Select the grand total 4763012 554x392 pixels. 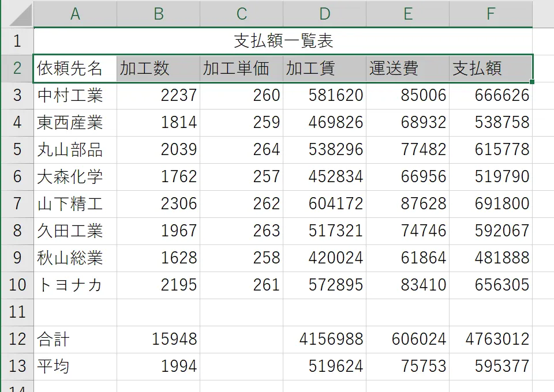coord(491,339)
